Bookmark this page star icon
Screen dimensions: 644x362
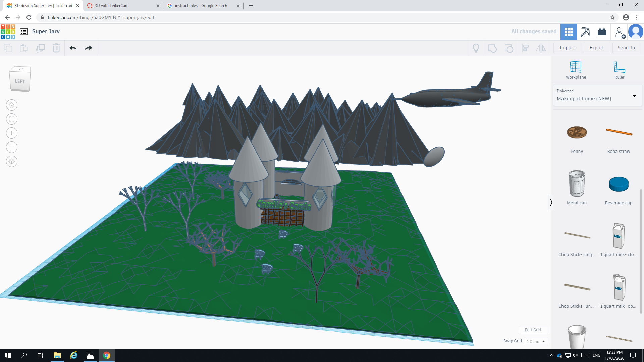coord(612,17)
